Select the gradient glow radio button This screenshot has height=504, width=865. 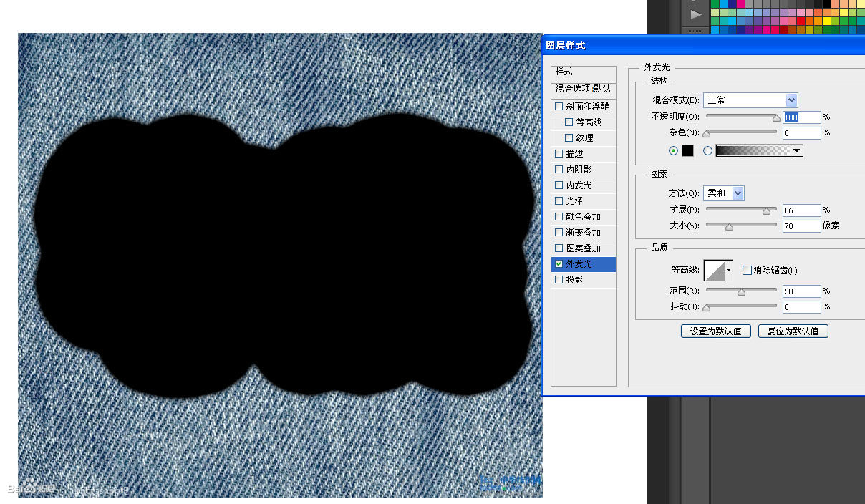708,150
